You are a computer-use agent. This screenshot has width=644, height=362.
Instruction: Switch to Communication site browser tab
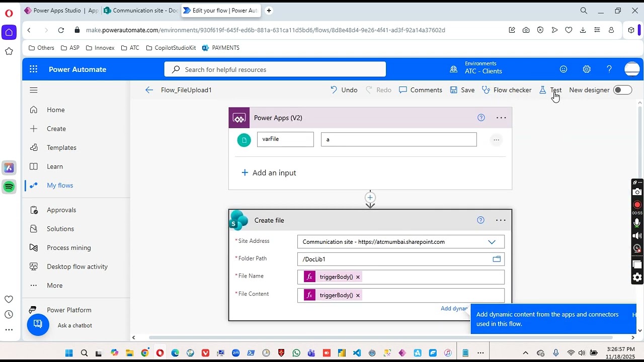(141, 11)
